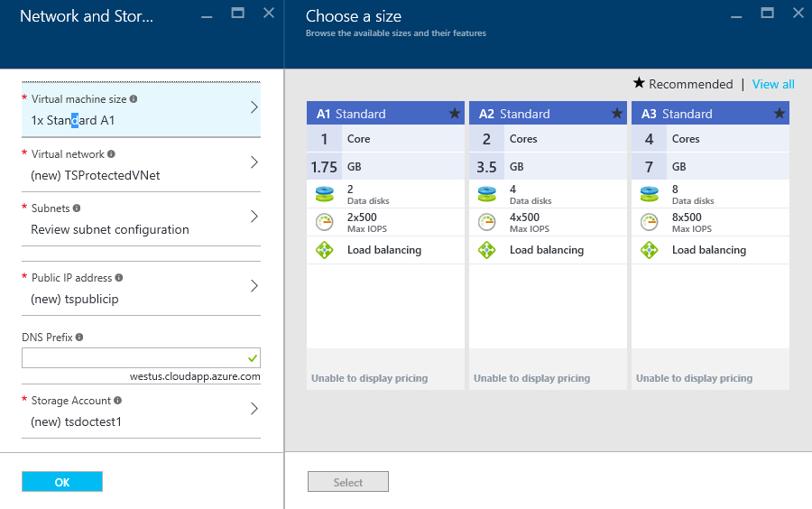The image size is (812, 509).
Task: Click the DNS Prefix info icon
Action: [x=79, y=338]
